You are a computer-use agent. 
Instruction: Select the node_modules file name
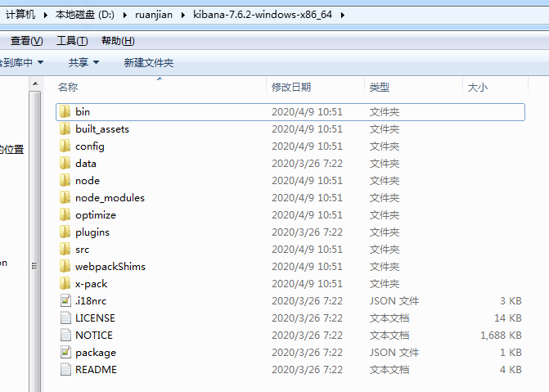pyautogui.click(x=110, y=197)
